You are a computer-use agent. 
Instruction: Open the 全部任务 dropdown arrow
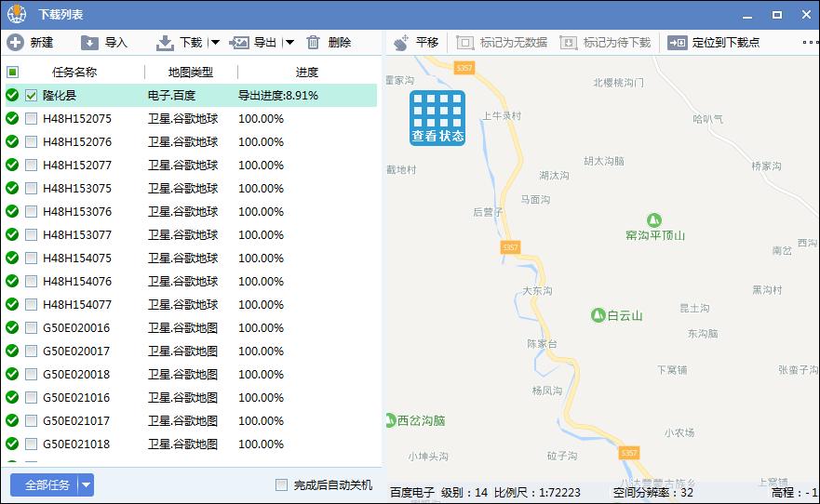pos(87,485)
